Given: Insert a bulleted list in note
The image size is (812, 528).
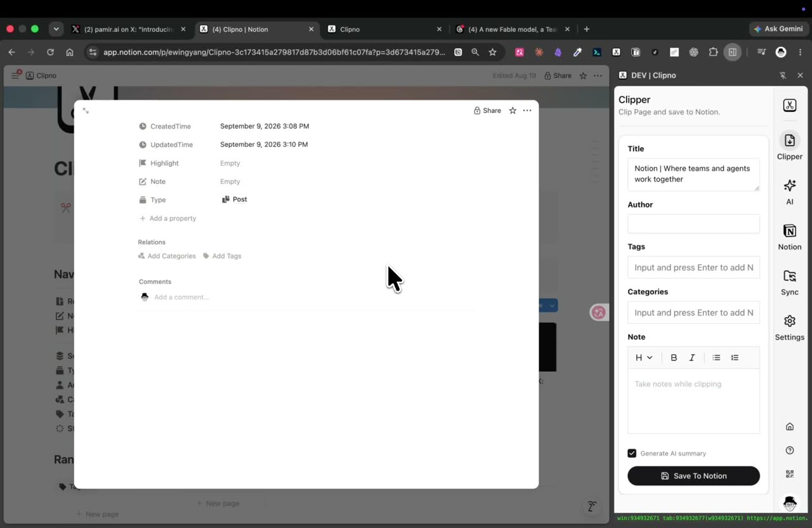Looking at the screenshot, I should click(x=716, y=358).
